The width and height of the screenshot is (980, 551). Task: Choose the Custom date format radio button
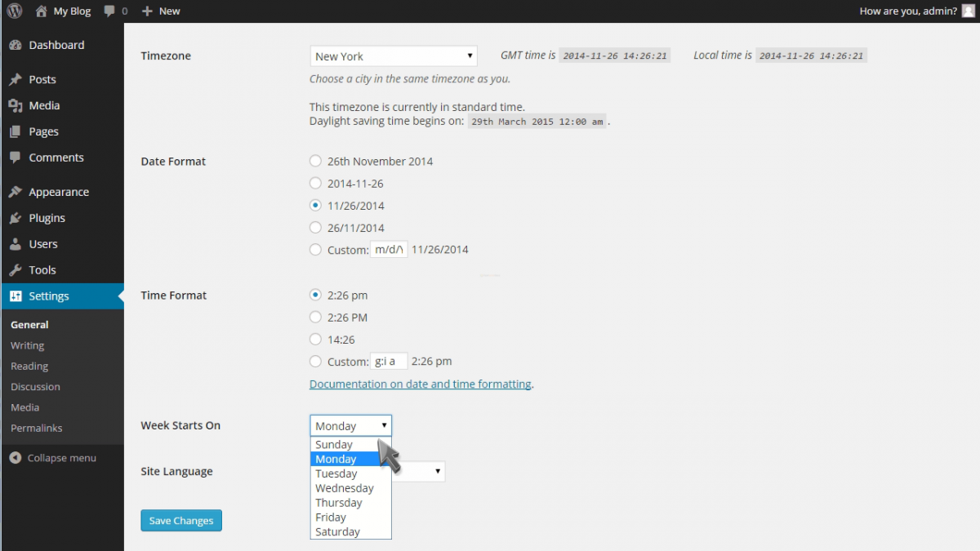[315, 249]
